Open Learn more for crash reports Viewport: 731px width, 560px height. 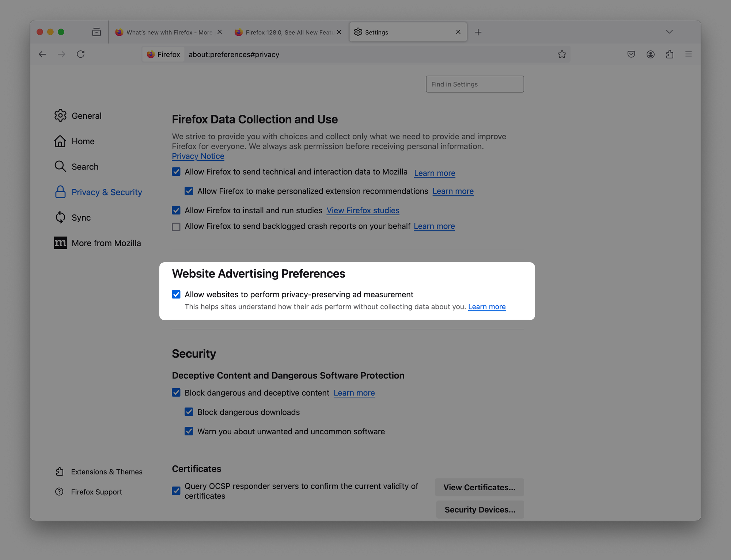(x=434, y=226)
